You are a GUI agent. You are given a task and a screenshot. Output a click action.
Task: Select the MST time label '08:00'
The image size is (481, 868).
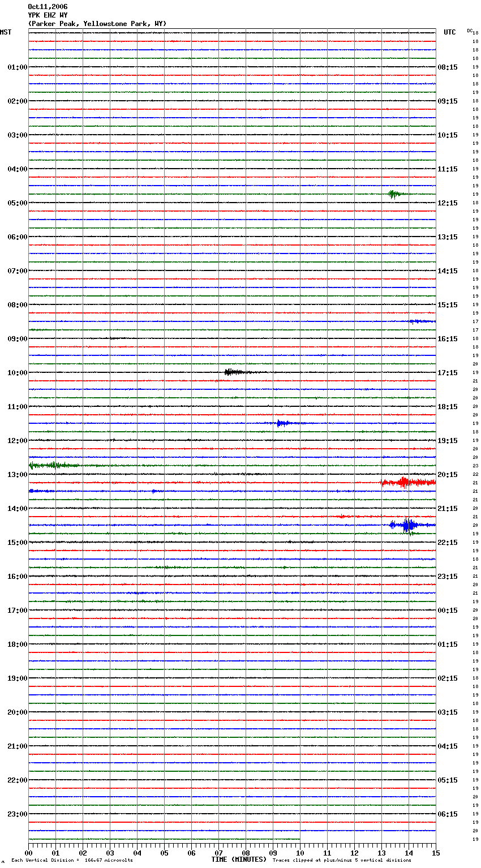pyautogui.click(x=18, y=305)
